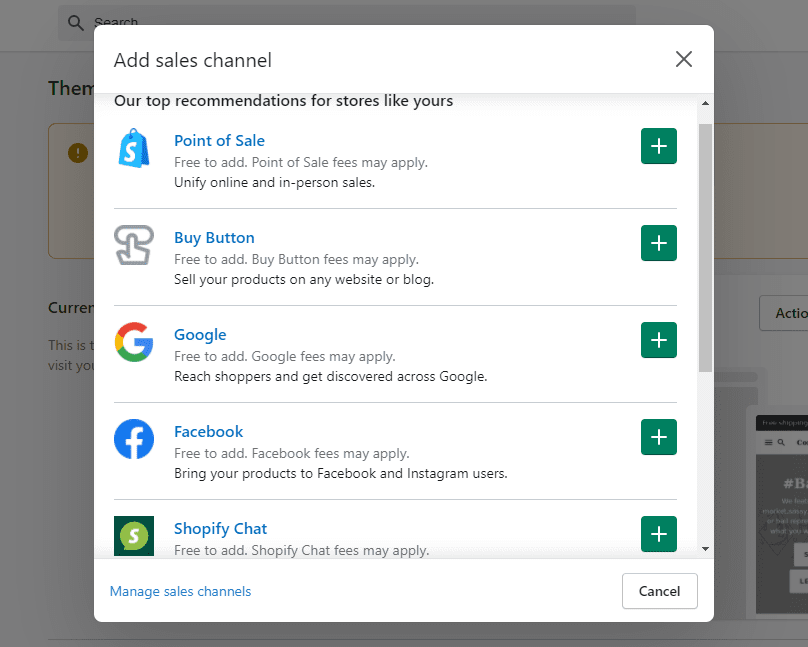Click 'Unify online and in-person sales.' text
The height and width of the screenshot is (647, 808).
pos(274,183)
